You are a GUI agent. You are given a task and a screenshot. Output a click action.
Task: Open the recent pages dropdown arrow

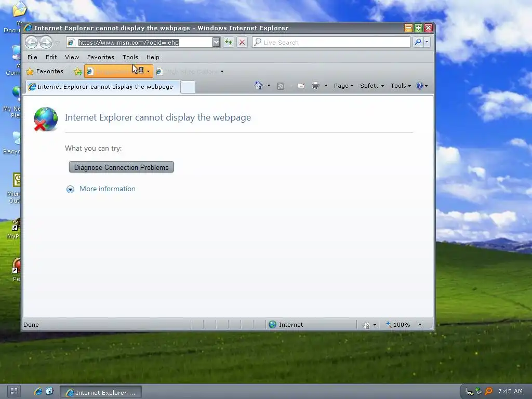[x=57, y=43]
